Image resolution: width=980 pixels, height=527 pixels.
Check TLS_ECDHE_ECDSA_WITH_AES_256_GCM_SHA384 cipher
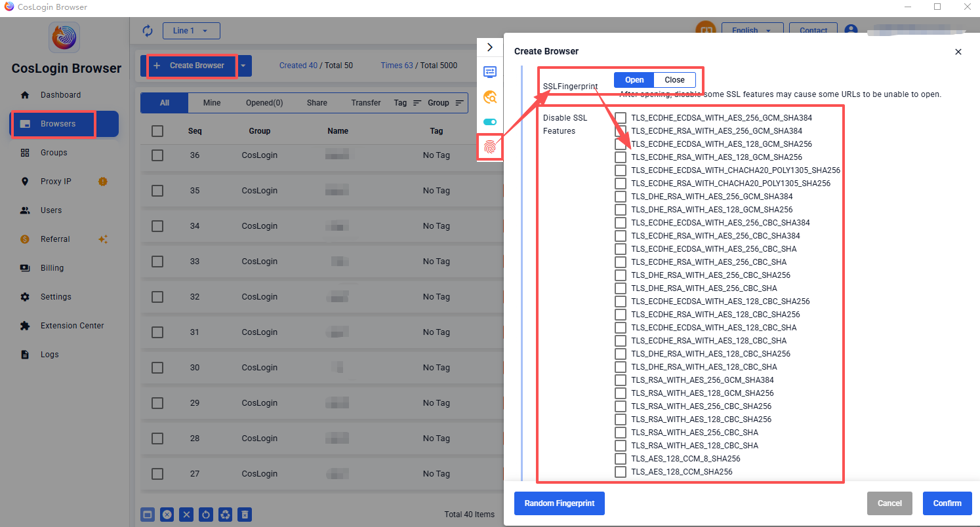click(x=621, y=118)
